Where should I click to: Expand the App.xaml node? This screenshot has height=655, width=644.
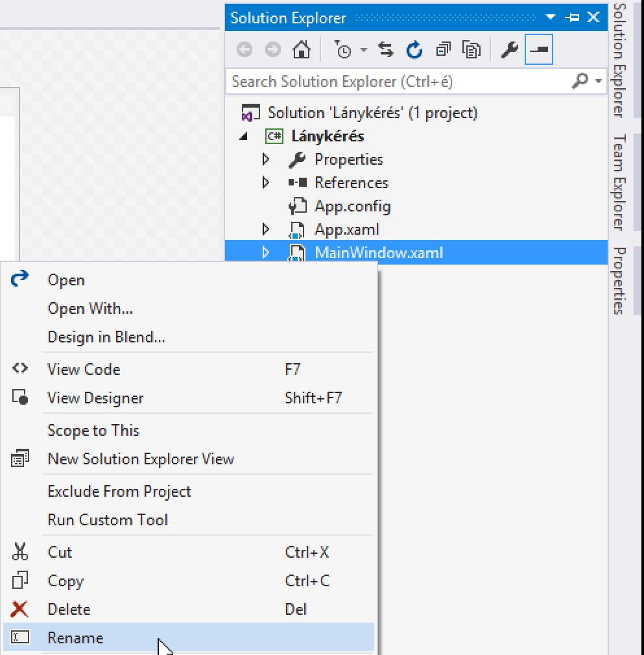coord(266,230)
